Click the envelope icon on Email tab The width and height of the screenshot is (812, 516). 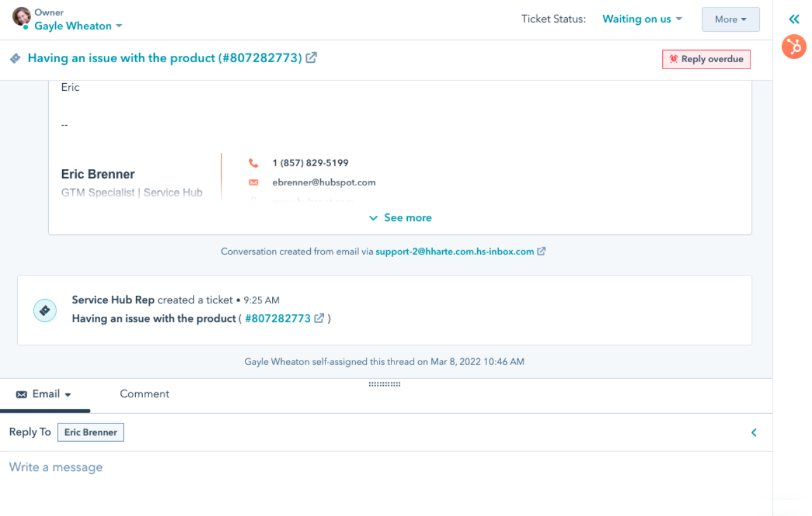coord(22,394)
